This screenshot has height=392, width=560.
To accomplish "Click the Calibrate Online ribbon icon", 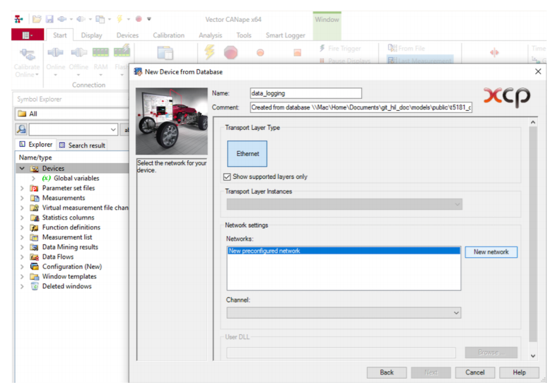I will pos(27,54).
